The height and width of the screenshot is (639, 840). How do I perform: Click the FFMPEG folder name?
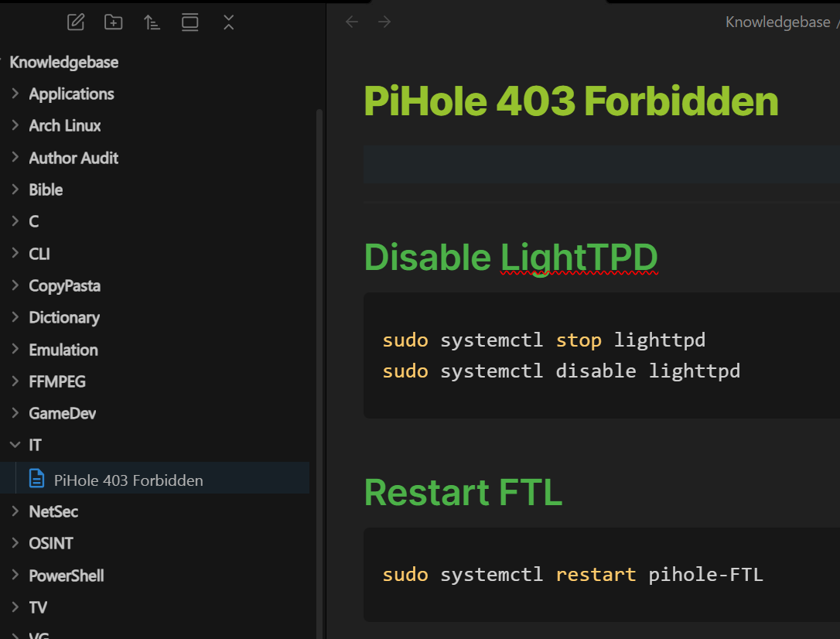(57, 381)
